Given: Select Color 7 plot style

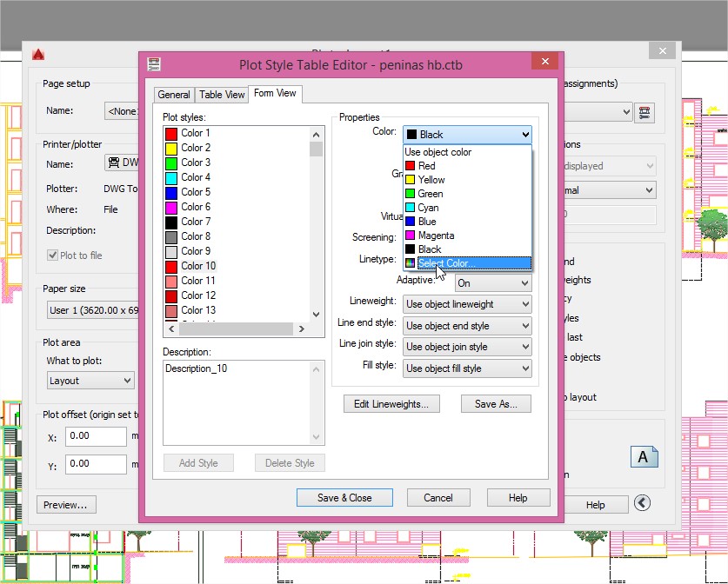Looking at the screenshot, I should [188, 222].
